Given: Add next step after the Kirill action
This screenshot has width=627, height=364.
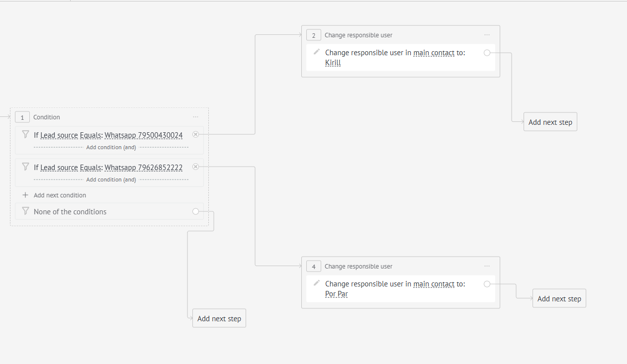Looking at the screenshot, I should [550, 122].
